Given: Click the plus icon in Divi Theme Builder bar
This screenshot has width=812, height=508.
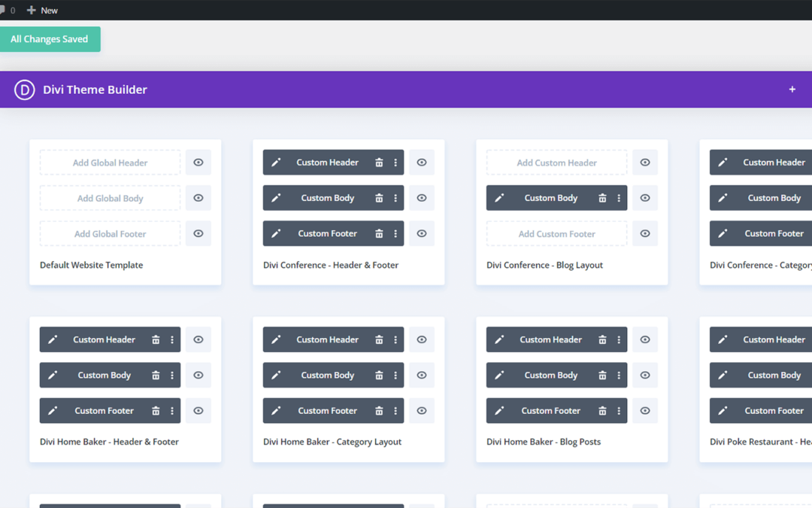Looking at the screenshot, I should 792,90.
